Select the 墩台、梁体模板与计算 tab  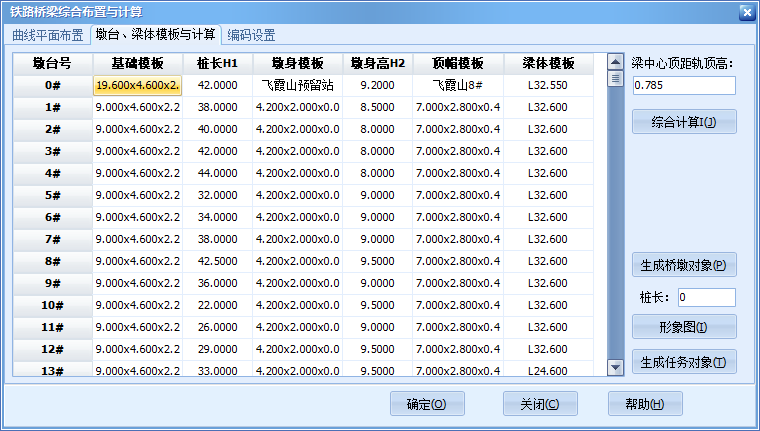155,35
